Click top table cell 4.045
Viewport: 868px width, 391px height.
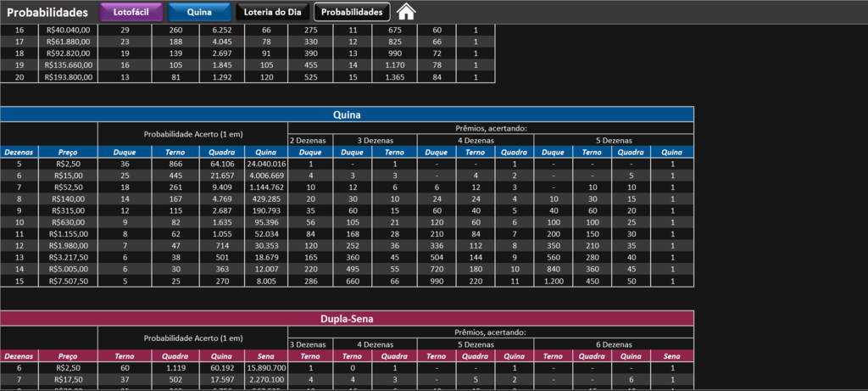222,42
